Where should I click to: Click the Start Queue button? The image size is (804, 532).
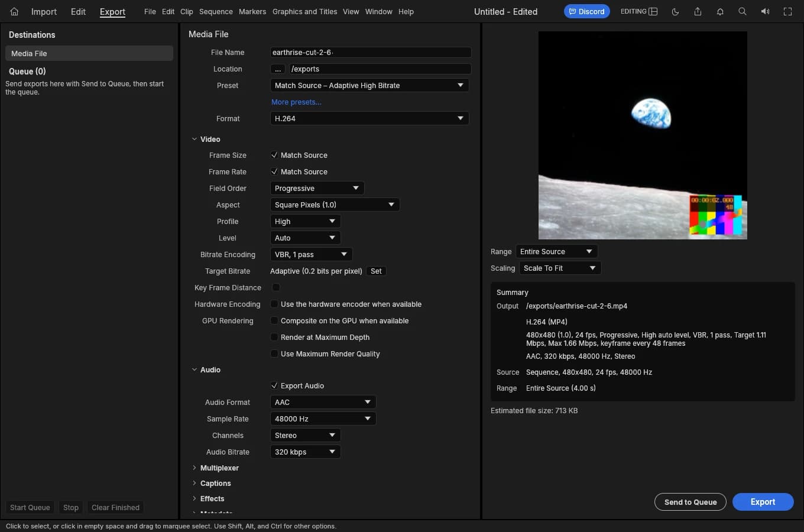tap(30, 507)
